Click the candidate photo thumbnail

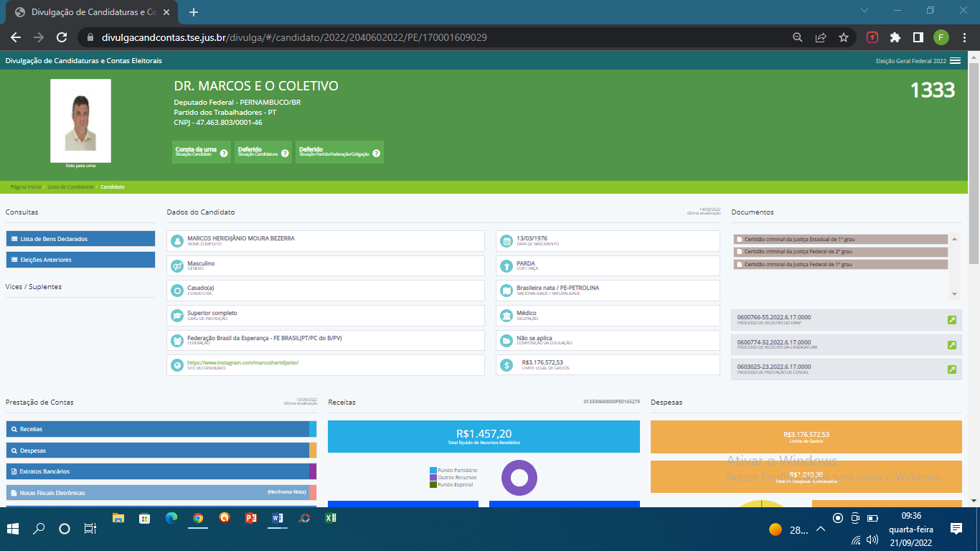click(x=80, y=121)
